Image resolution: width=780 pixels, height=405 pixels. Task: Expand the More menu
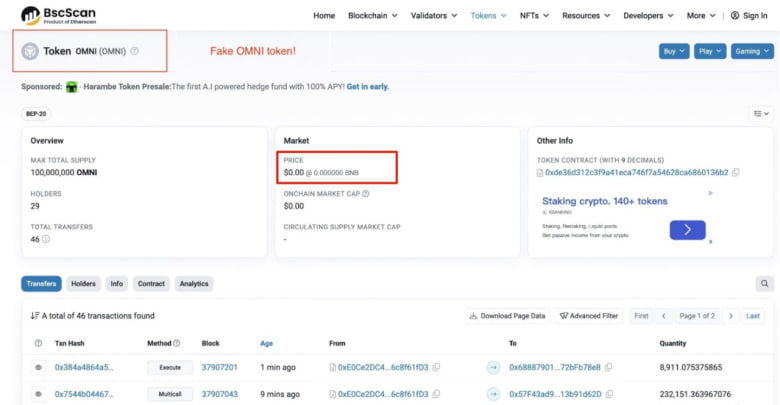point(701,15)
